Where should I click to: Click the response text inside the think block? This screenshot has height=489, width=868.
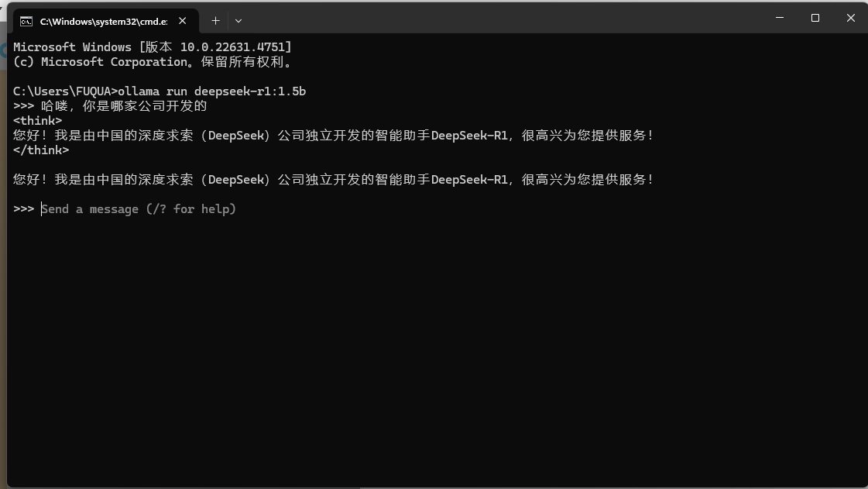click(x=333, y=136)
